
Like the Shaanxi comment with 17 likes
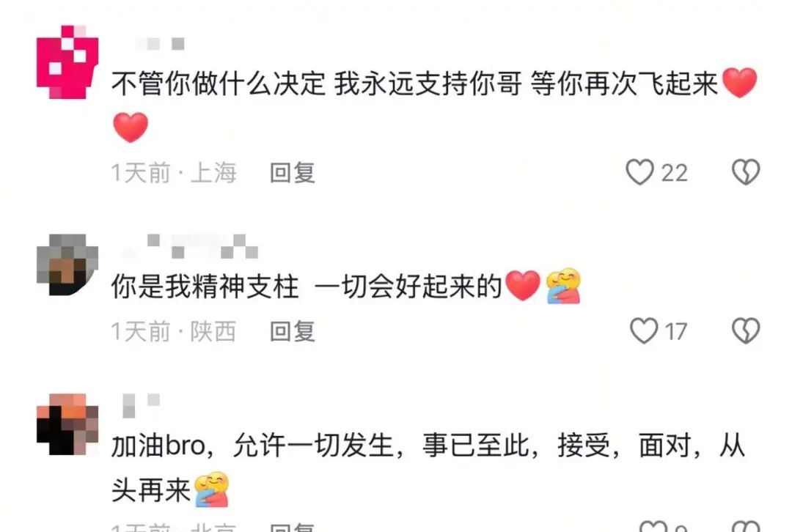point(644,330)
